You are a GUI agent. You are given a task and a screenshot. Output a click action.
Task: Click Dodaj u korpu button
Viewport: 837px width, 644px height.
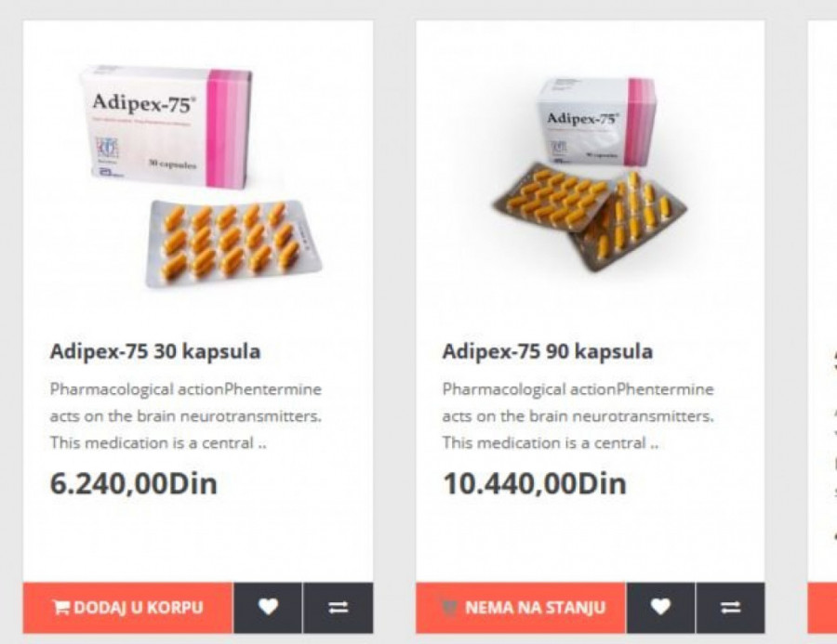click(x=128, y=607)
